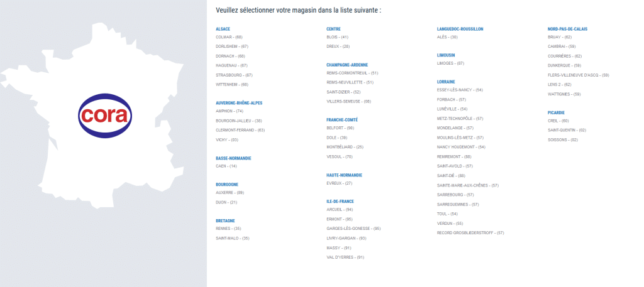Choose the Dunkerque store link
This screenshot has height=287, width=644.
564,65
